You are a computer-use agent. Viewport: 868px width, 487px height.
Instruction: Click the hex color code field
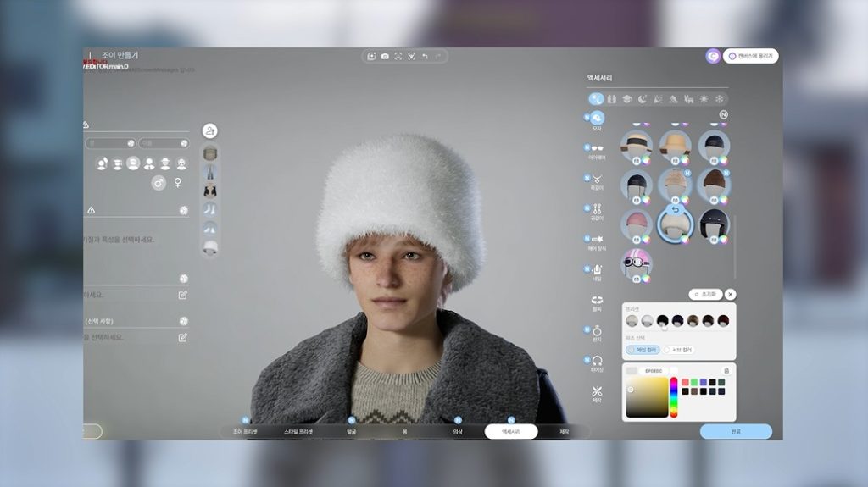654,371
